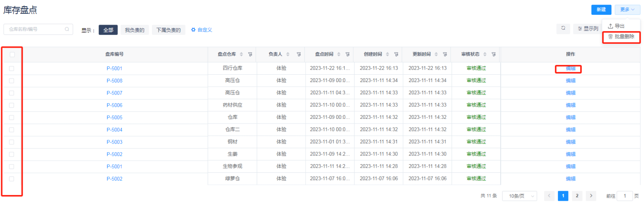Go to page 2
644x222 pixels.
577,196
